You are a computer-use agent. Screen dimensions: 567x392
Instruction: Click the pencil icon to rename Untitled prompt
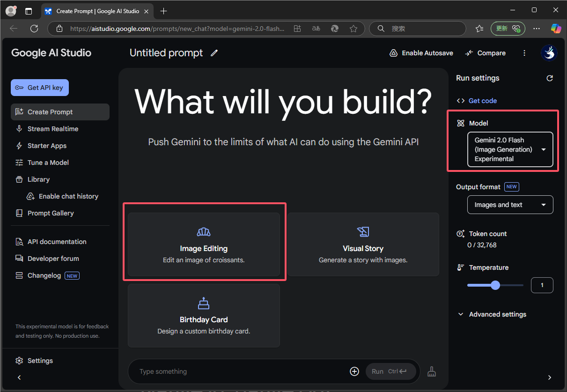click(x=214, y=53)
